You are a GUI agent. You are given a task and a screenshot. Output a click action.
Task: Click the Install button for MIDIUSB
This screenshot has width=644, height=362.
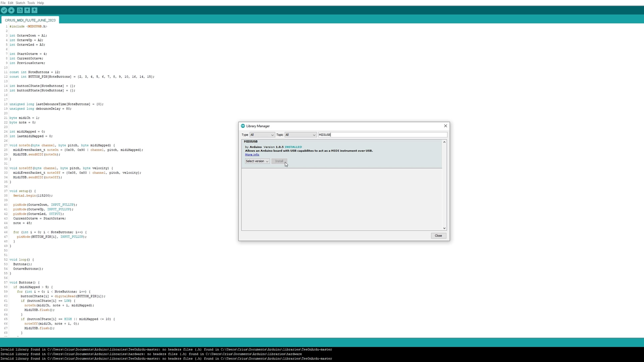coord(279,161)
